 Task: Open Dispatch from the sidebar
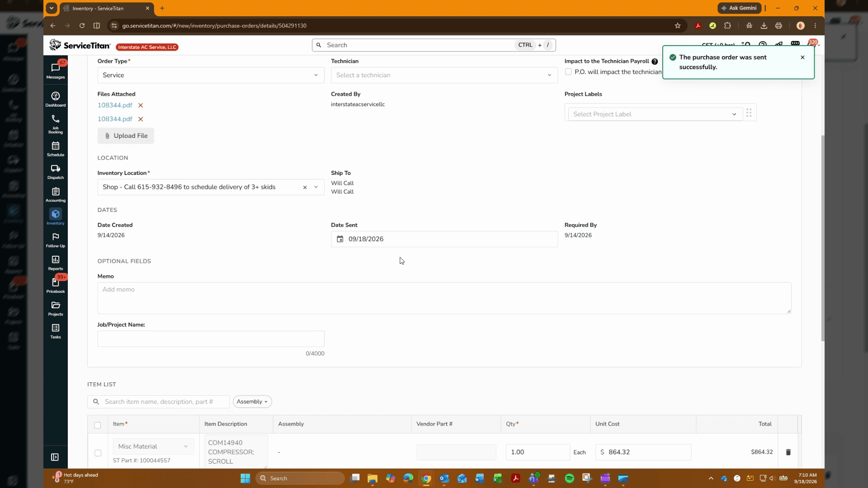point(56,172)
